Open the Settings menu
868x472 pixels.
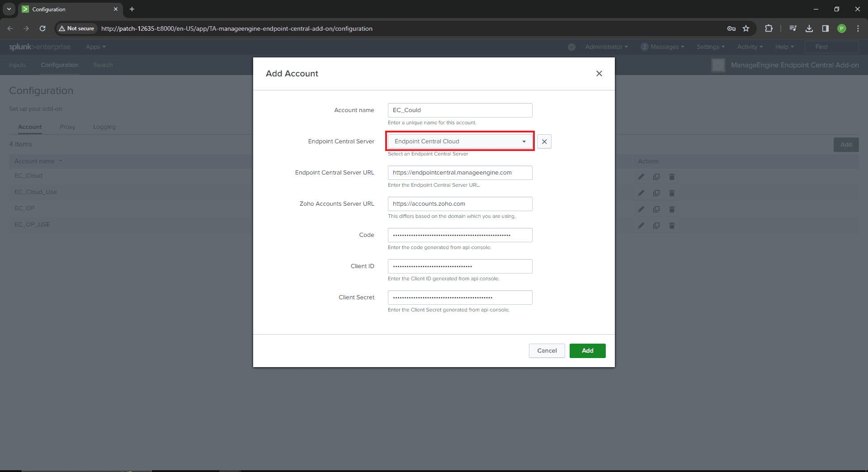pyautogui.click(x=711, y=47)
